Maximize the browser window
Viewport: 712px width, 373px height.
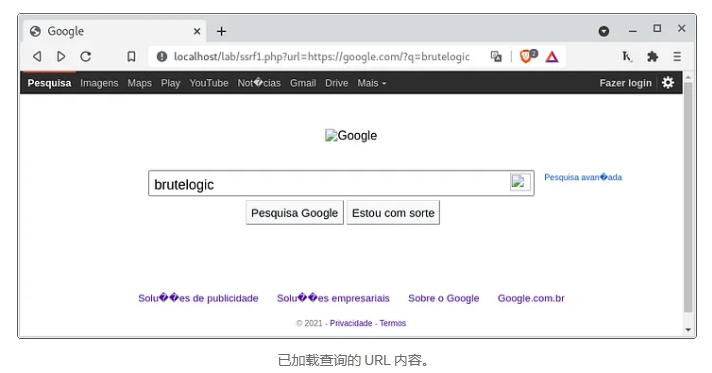coord(657,29)
